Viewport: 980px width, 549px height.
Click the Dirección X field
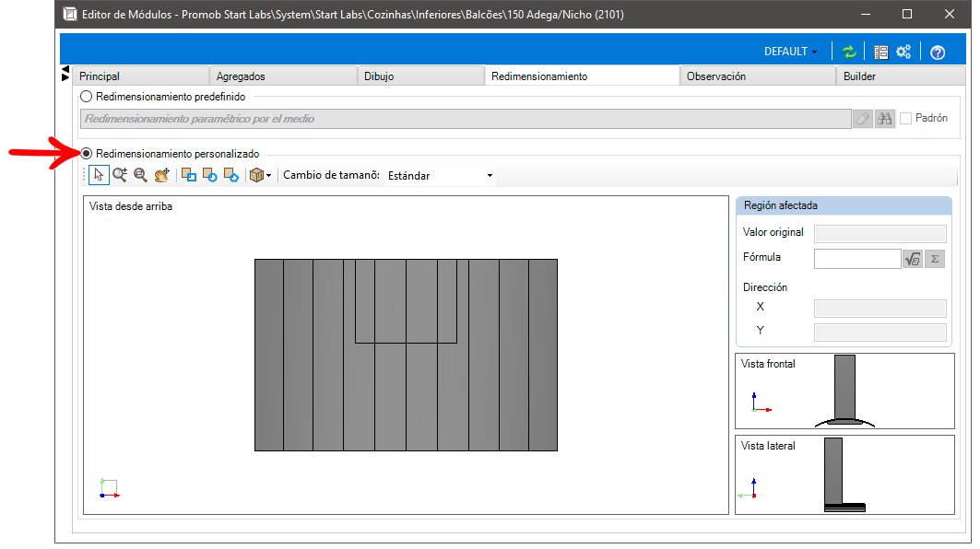tap(880, 308)
